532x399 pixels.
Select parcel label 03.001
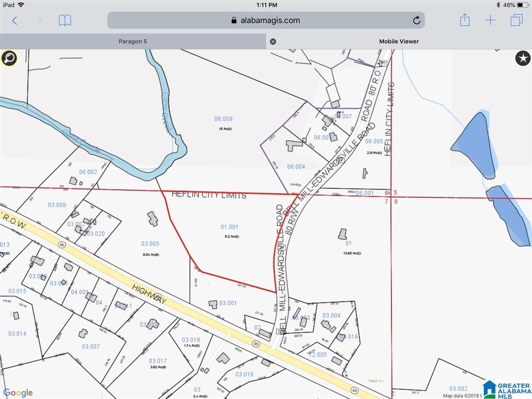(228, 303)
